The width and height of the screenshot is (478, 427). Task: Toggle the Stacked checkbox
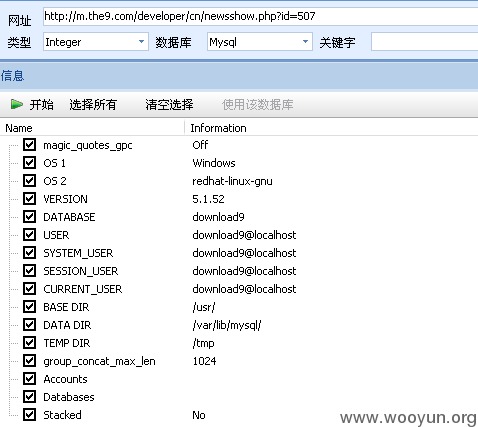29,415
